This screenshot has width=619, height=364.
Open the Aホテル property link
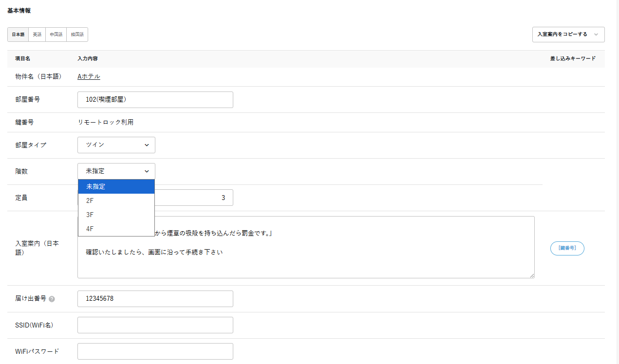tap(89, 76)
